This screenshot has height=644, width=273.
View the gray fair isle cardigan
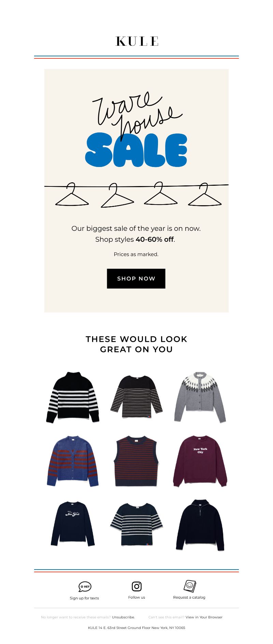coord(200,397)
